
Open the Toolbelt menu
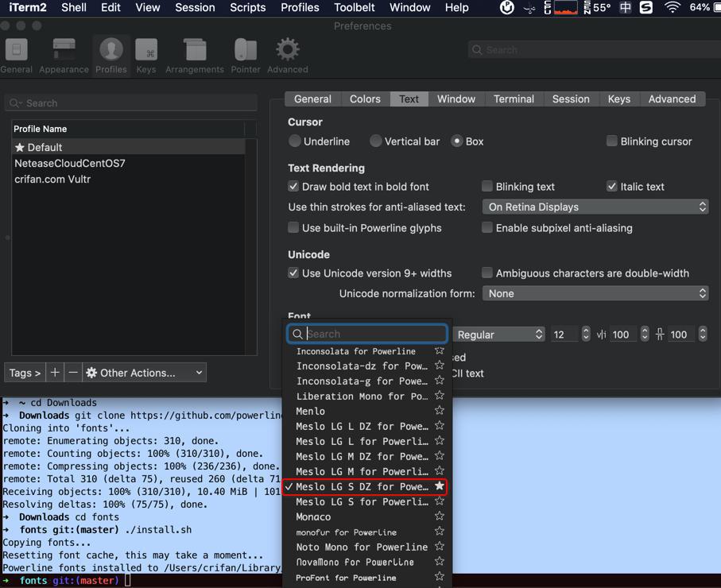[x=354, y=7]
